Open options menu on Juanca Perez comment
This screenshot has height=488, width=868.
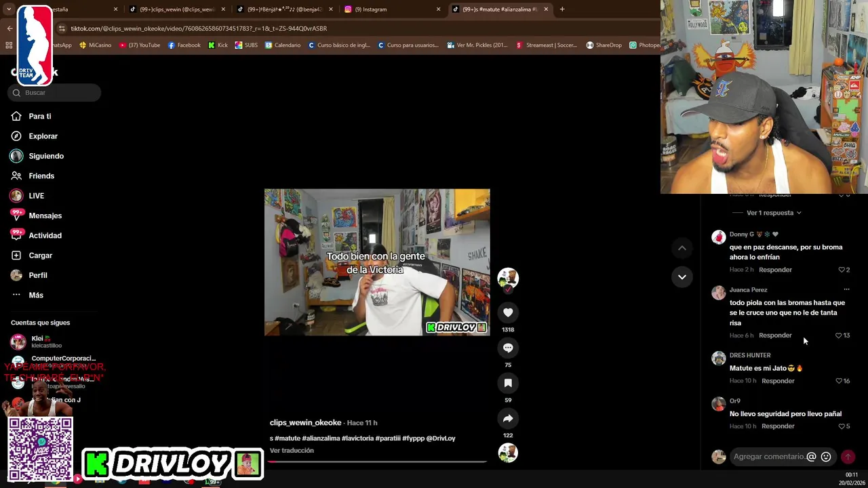coord(846,289)
